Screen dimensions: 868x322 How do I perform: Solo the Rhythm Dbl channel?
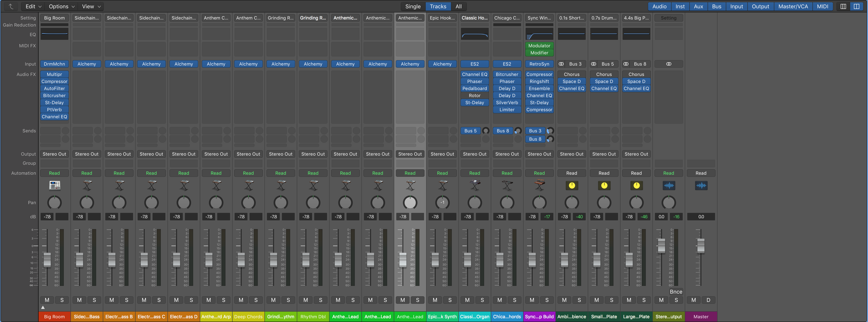pos(320,300)
